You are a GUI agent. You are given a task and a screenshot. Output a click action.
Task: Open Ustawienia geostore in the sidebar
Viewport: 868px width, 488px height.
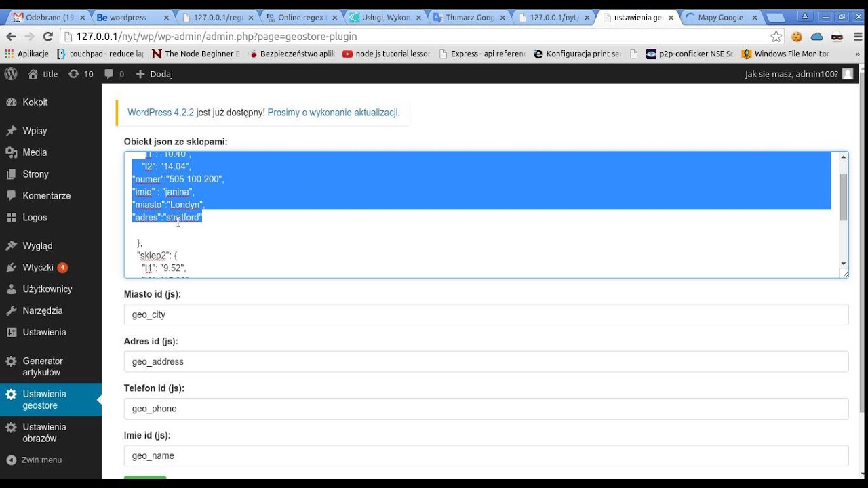coord(51,400)
